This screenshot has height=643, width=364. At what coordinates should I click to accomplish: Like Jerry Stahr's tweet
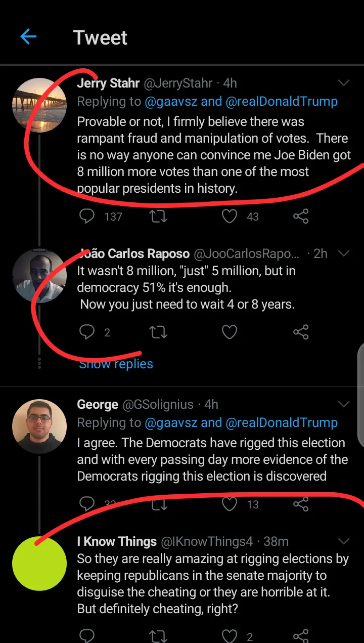[x=230, y=217]
